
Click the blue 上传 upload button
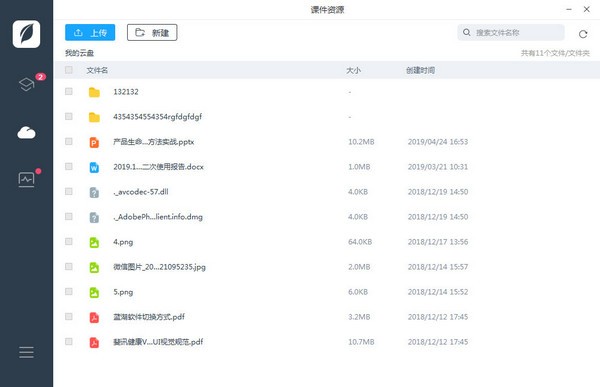(90, 33)
